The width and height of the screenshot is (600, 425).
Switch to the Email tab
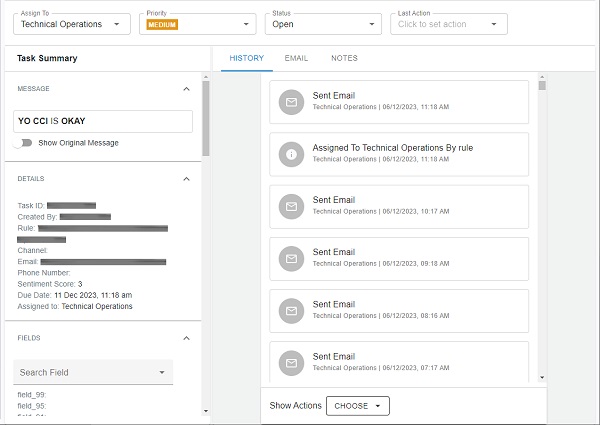(296, 58)
